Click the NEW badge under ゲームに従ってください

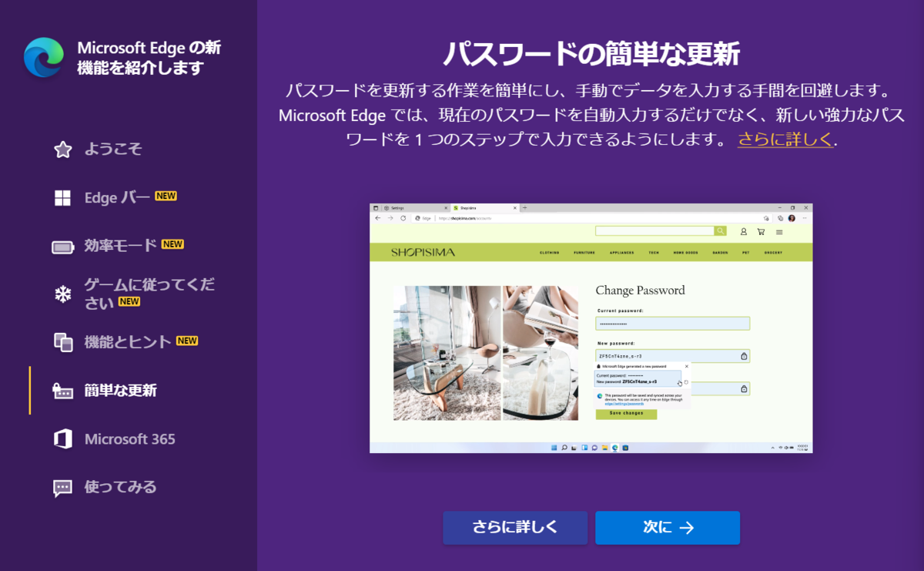click(x=129, y=302)
